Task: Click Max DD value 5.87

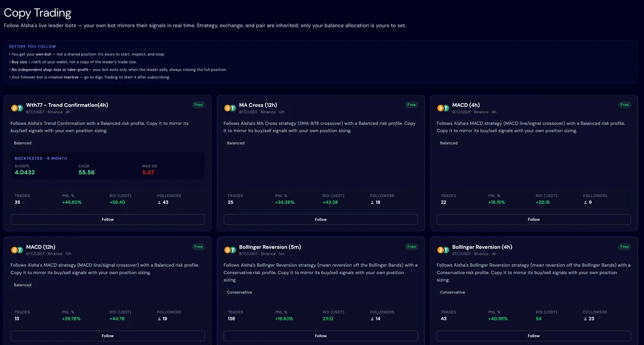Action: (x=148, y=172)
